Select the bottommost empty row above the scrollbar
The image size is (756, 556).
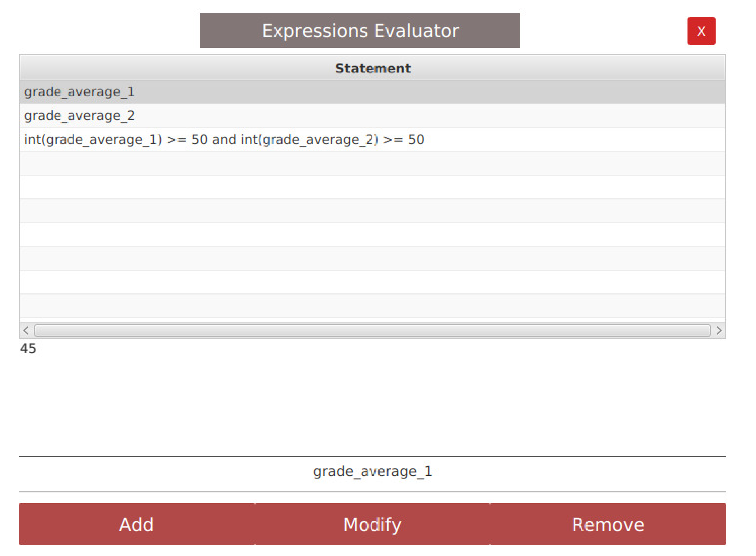click(x=372, y=306)
